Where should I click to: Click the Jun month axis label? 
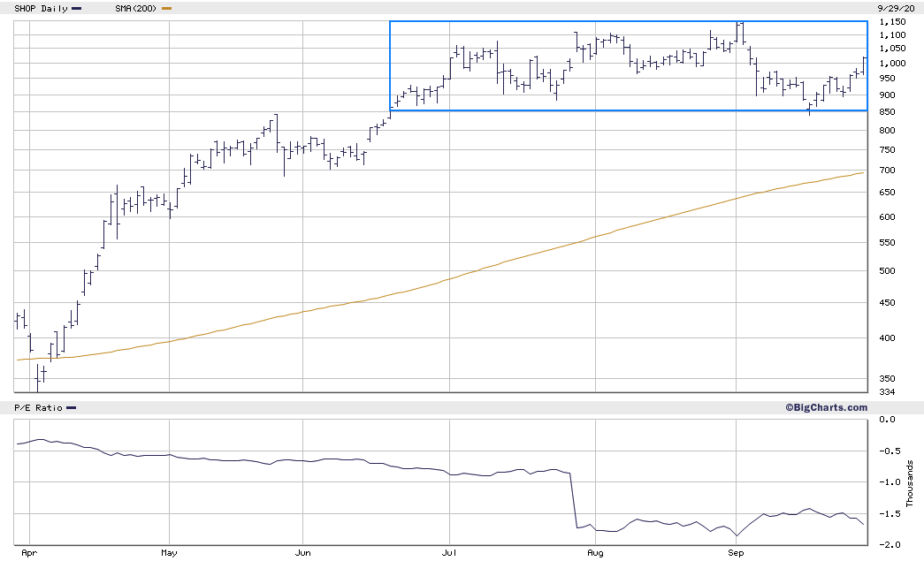pyautogui.click(x=302, y=553)
